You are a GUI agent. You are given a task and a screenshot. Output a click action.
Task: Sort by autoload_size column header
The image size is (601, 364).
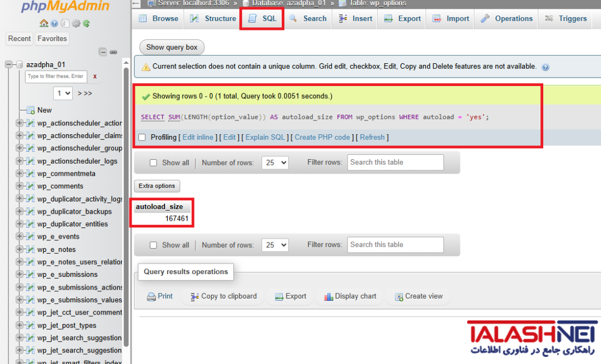coord(159,206)
